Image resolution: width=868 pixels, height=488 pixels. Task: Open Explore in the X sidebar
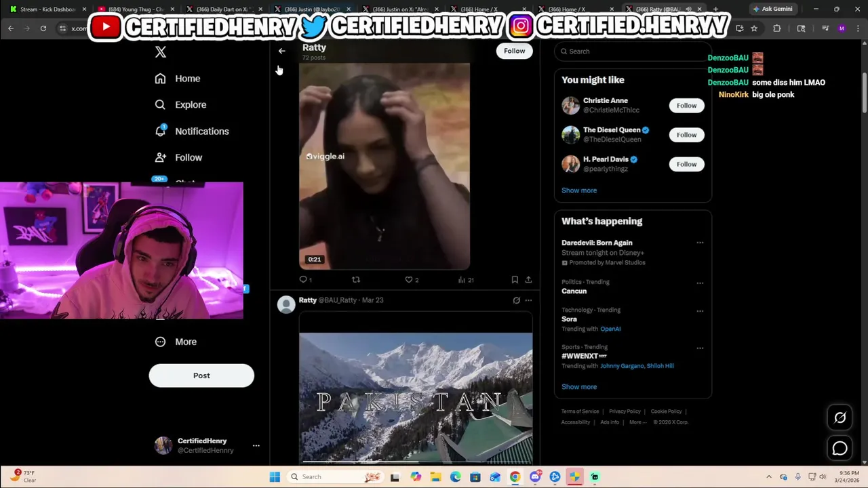click(x=180, y=105)
